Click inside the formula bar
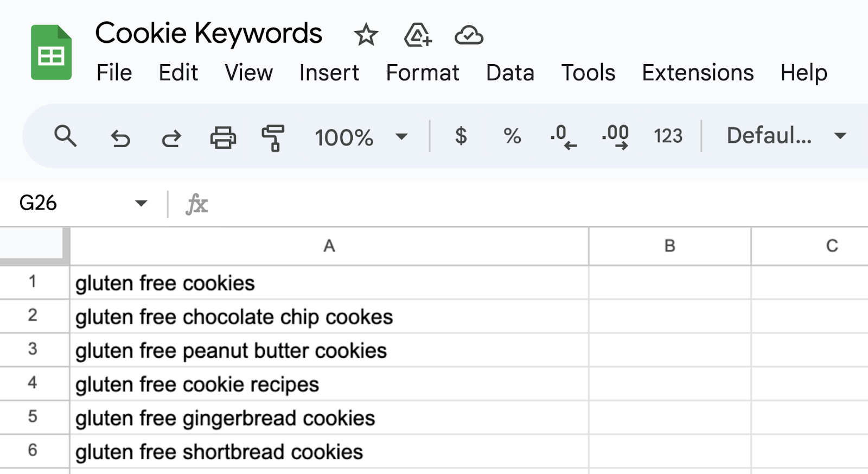The height and width of the screenshot is (474, 868). coord(380,204)
